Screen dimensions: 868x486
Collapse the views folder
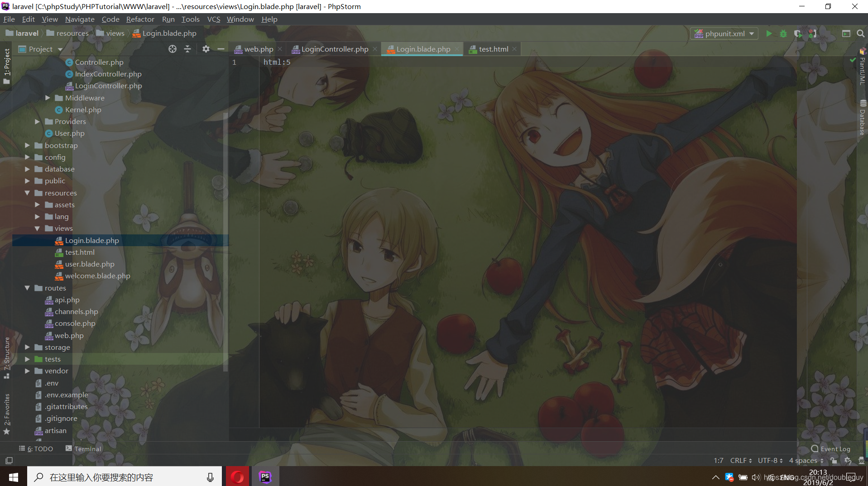[x=38, y=229]
